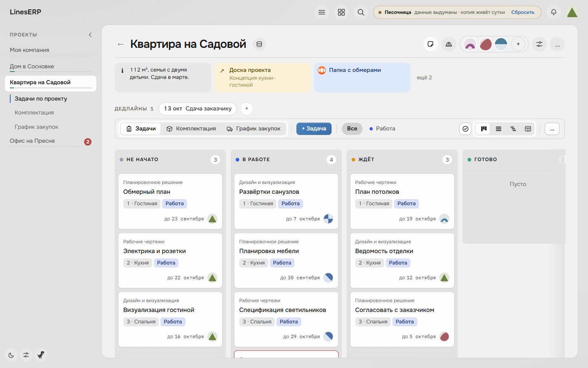Open the apps grid icon in the top bar
Screen dimensions: 588x368
click(341, 12)
